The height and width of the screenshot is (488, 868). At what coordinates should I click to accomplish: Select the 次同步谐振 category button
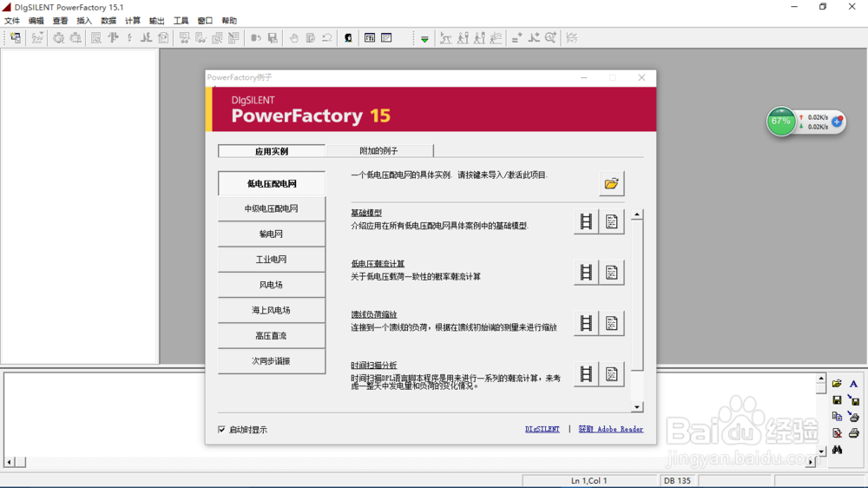[x=272, y=362]
